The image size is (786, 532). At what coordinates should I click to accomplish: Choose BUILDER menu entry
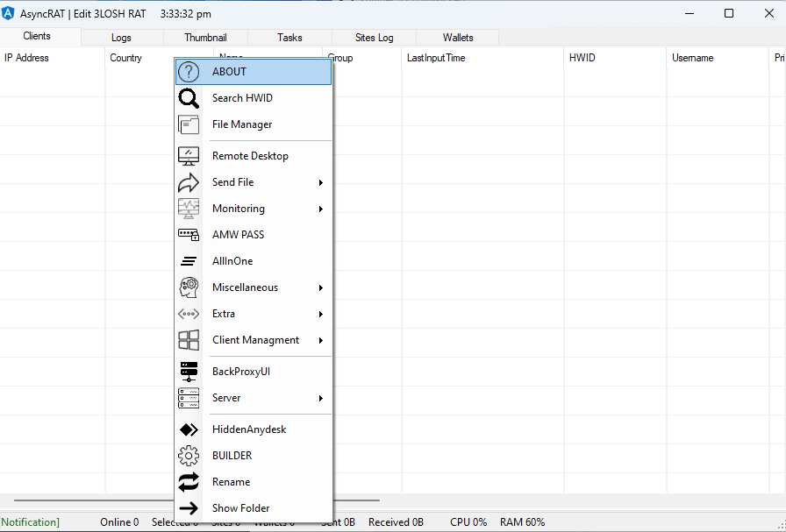point(254,456)
